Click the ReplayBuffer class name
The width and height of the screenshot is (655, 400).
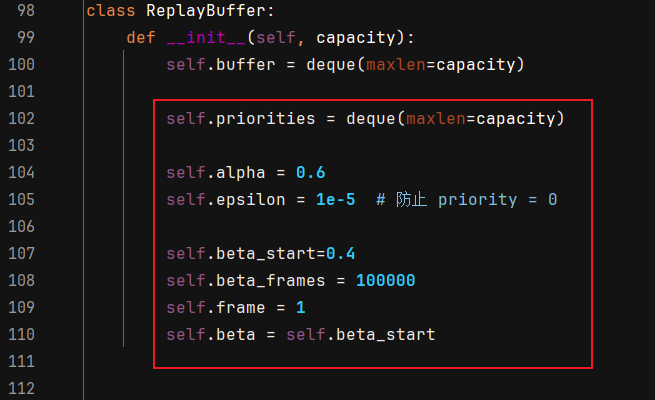coord(206,10)
